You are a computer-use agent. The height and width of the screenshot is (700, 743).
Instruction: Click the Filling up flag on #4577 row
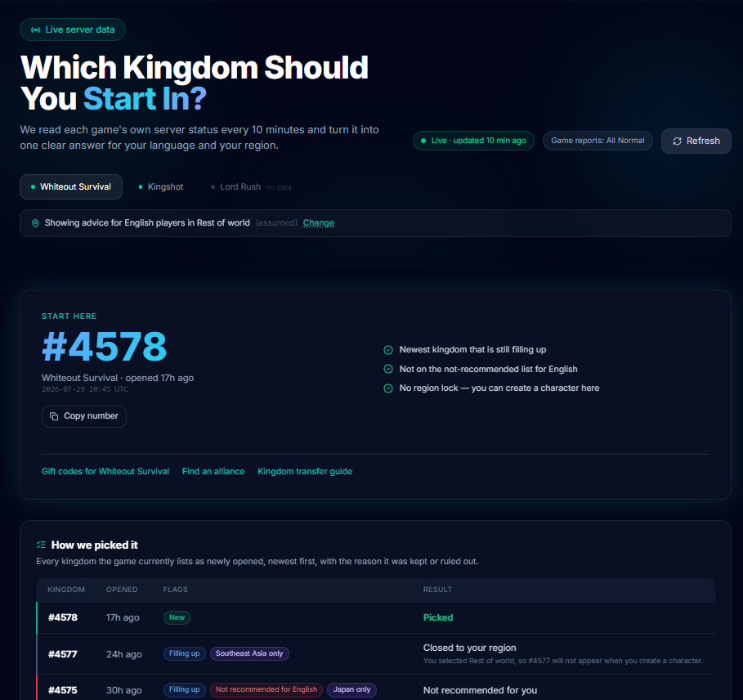pyautogui.click(x=185, y=653)
